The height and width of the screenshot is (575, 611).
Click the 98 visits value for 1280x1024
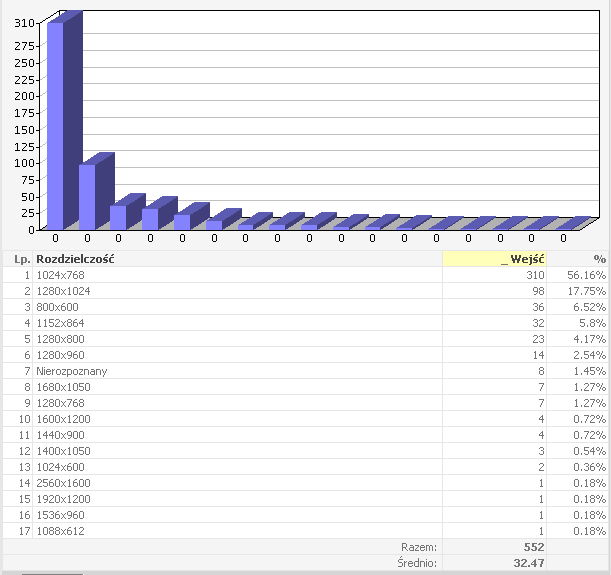coord(538,291)
